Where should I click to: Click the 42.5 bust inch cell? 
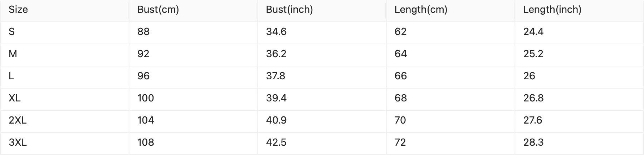click(276, 142)
